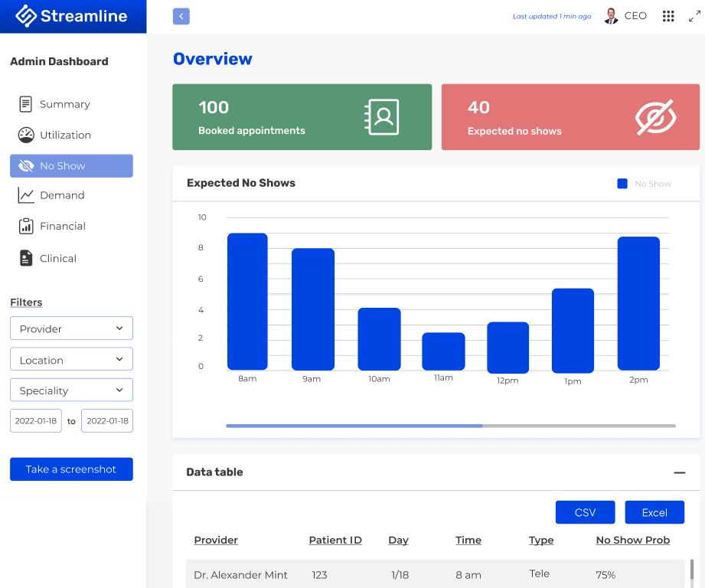Click the Demand line chart icon

point(26,195)
